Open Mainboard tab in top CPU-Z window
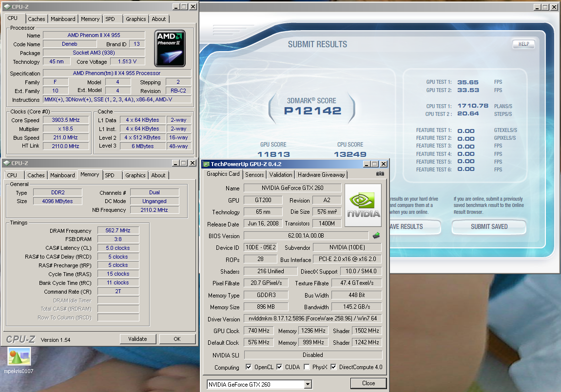This screenshot has height=392, width=561. 63,19
